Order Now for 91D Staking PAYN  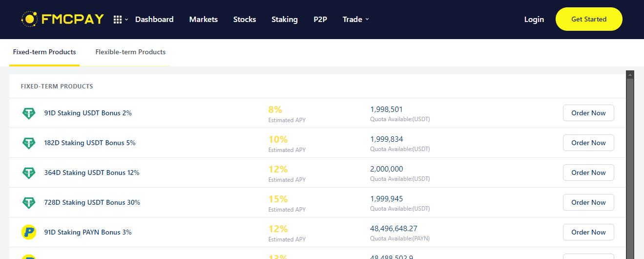pyautogui.click(x=588, y=232)
